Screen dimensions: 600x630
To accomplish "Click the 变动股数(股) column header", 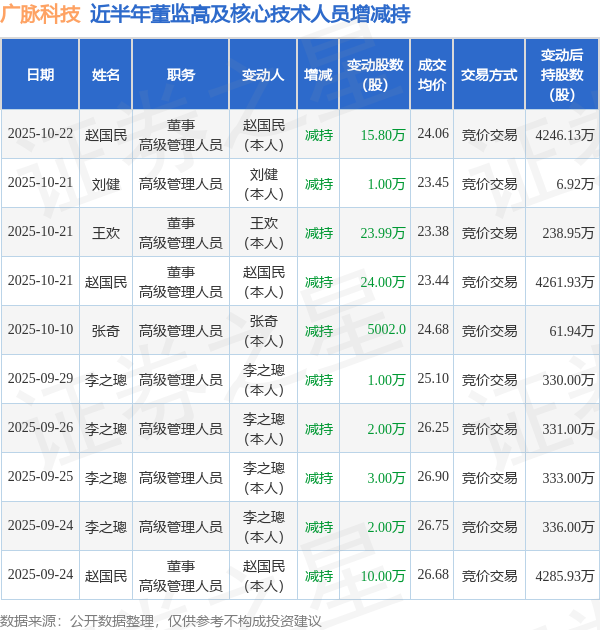I will [375, 75].
